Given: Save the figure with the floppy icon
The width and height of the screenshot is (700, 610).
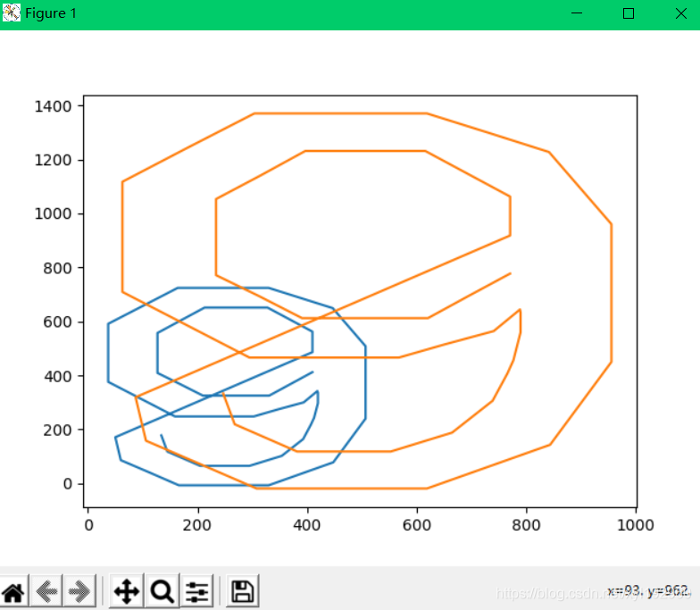Looking at the screenshot, I should tap(243, 592).
